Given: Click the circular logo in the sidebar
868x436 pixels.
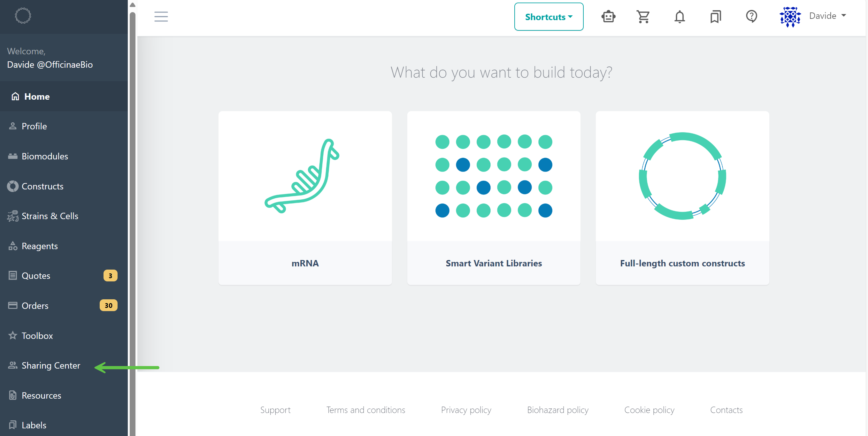Looking at the screenshot, I should tap(23, 16).
